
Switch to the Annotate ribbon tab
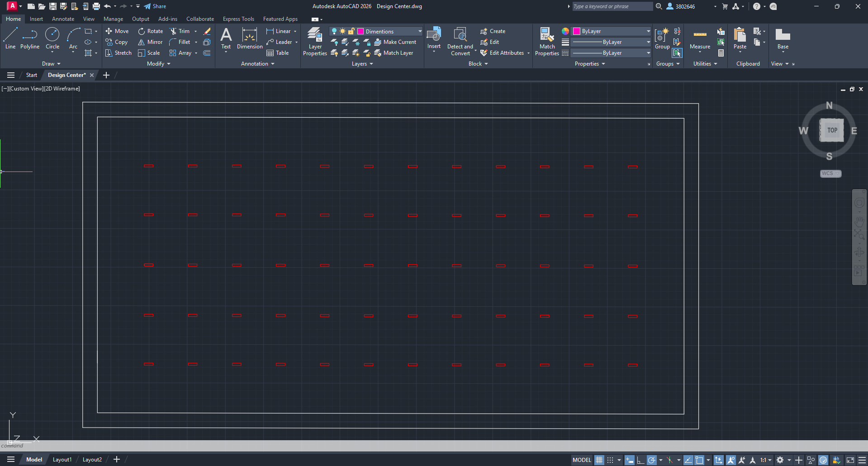pos(63,19)
